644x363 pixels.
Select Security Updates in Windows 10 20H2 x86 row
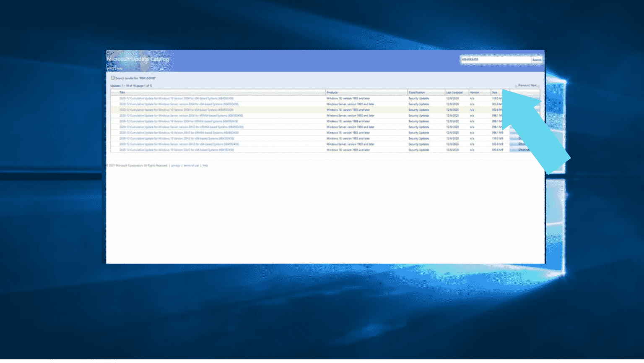pos(419,138)
